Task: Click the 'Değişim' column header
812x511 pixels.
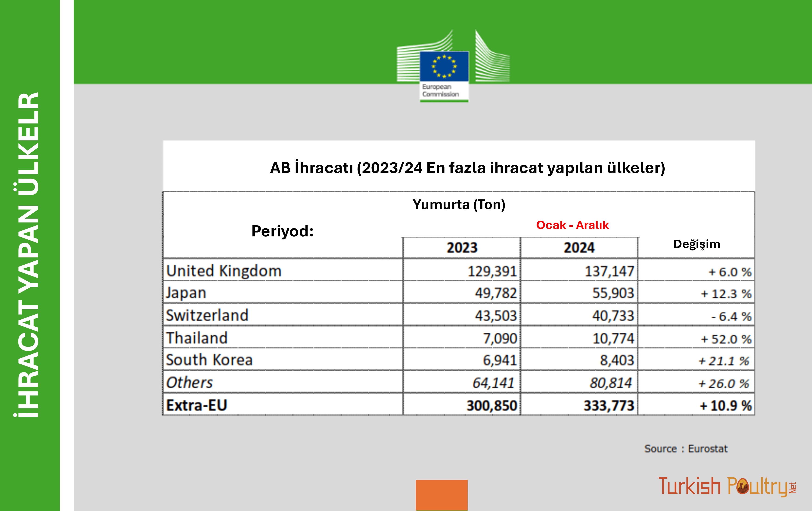Action: pyautogui.click(x=697, y=244)
